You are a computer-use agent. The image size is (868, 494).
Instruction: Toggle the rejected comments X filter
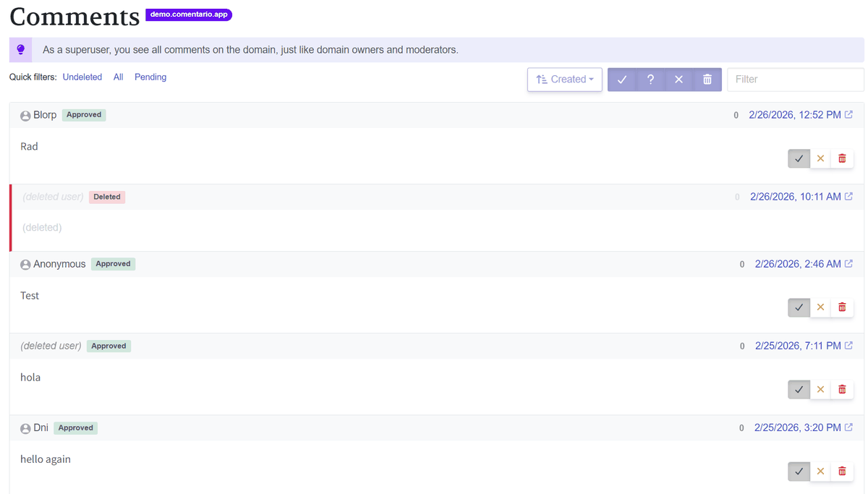(x=678, y=80)
